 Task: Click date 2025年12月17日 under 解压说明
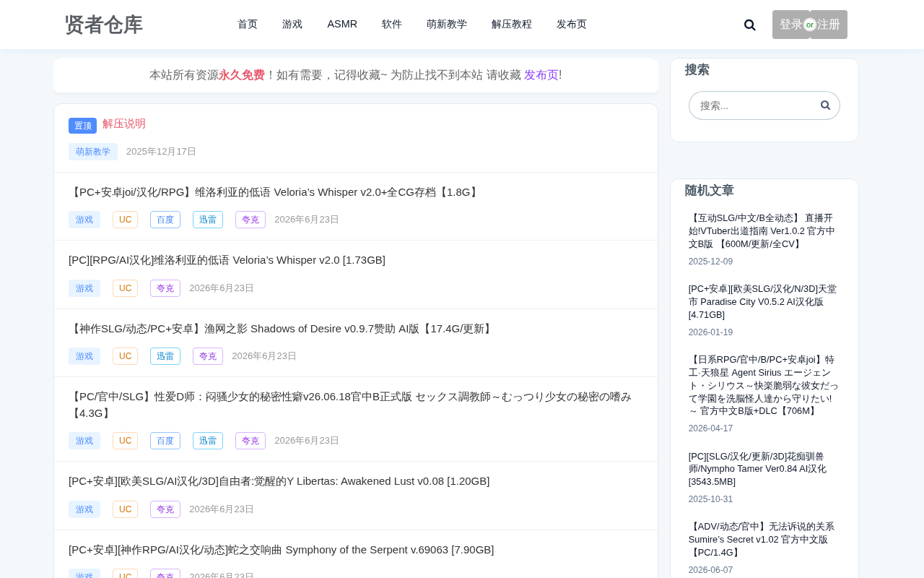161,152
